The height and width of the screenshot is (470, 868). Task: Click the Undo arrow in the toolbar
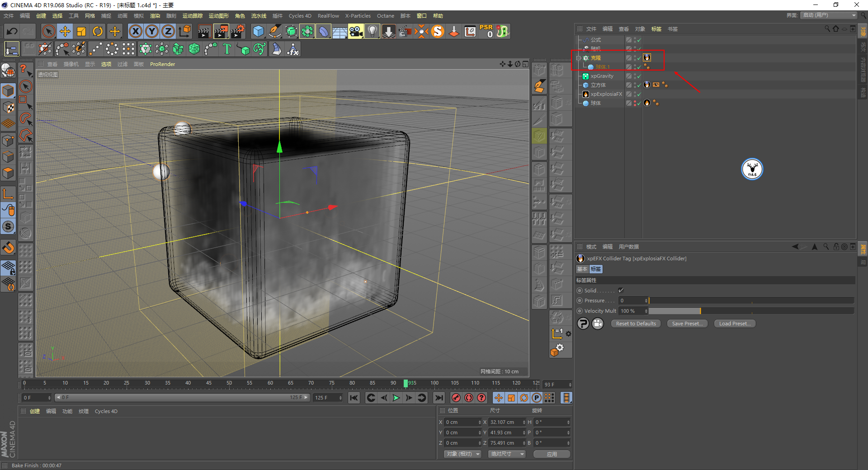pos(12,31)
